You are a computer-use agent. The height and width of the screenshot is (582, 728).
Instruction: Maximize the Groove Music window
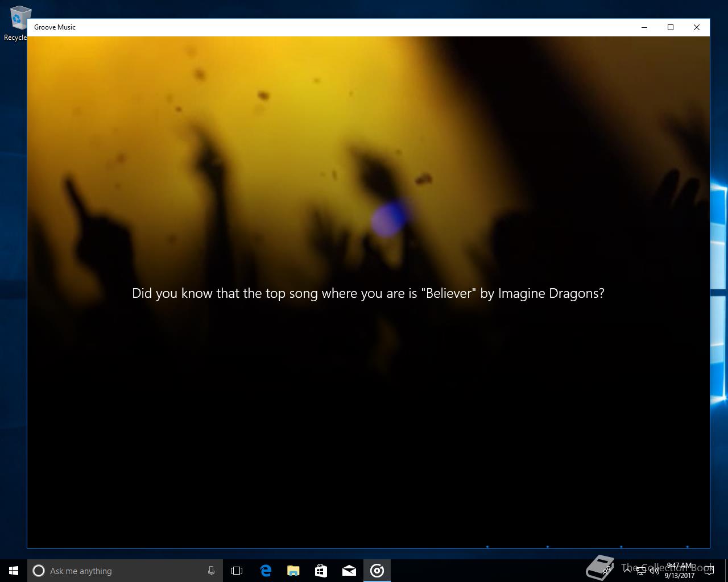[671, 27]
